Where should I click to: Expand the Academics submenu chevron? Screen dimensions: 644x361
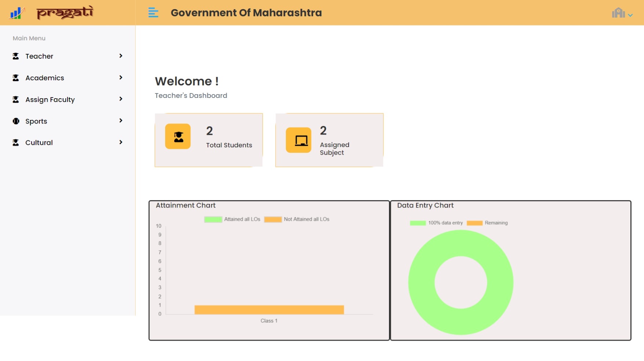point(121,77)
